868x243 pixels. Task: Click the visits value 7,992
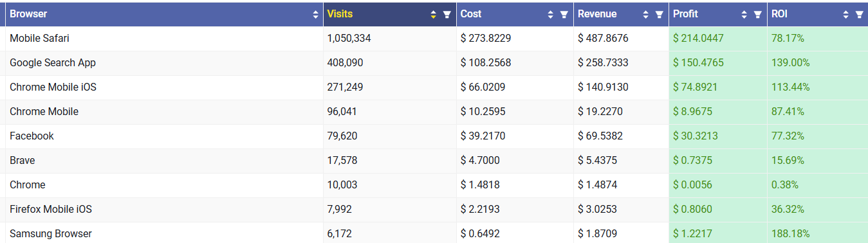click(x=339, y=210)
